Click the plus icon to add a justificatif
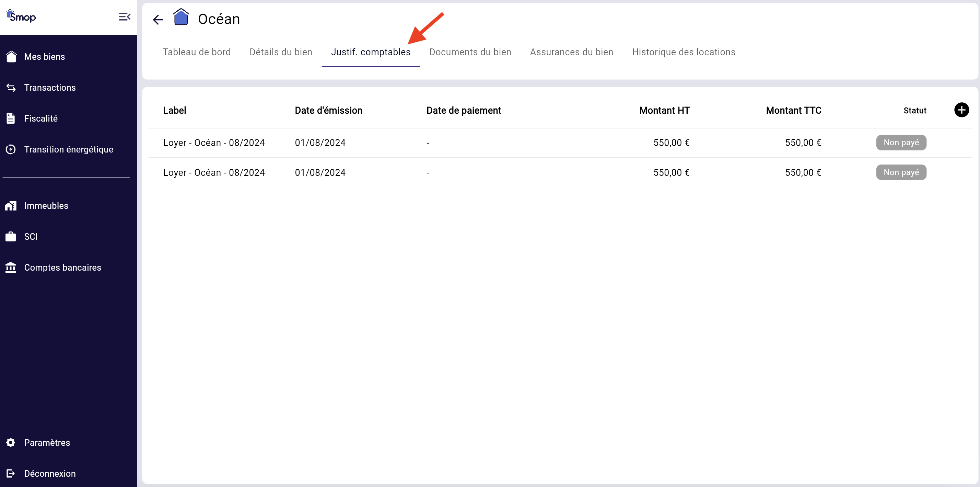The image size is (980, 487). point(961,110)
